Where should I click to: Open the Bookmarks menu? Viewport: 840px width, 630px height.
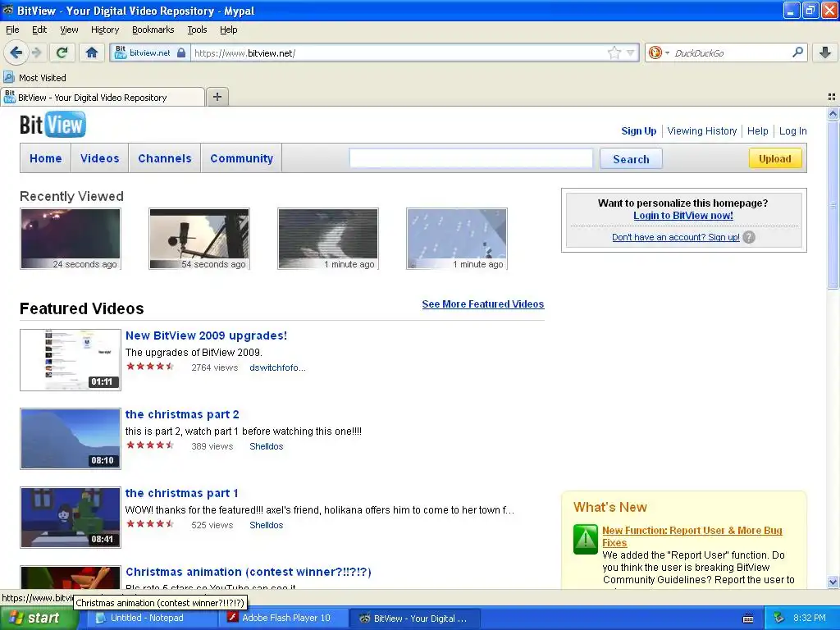click(153, 30)
